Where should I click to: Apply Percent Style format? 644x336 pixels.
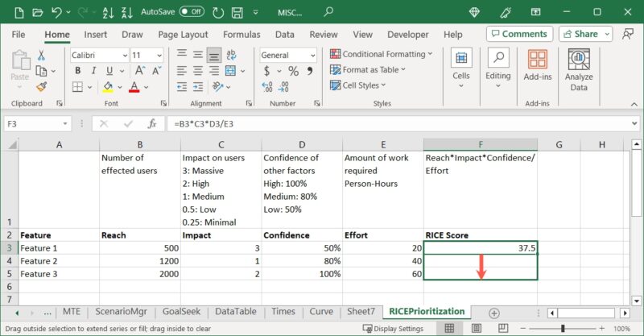pos(293,71)
